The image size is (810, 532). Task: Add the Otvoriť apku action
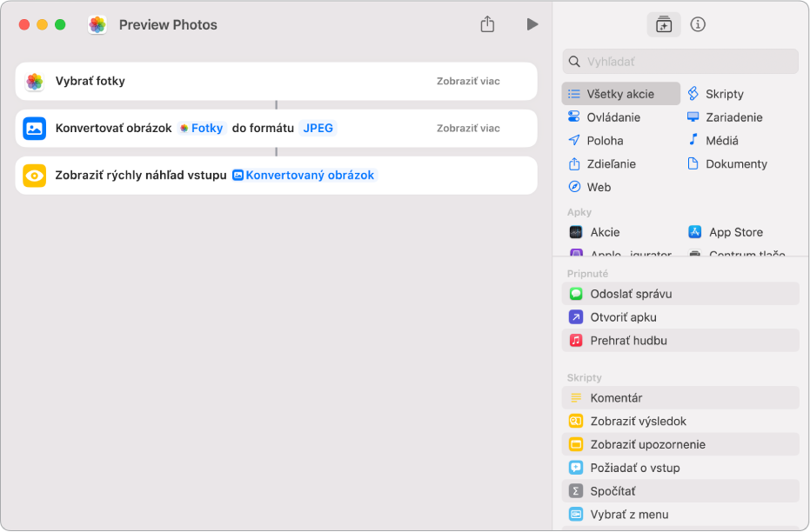pos(680,316)
